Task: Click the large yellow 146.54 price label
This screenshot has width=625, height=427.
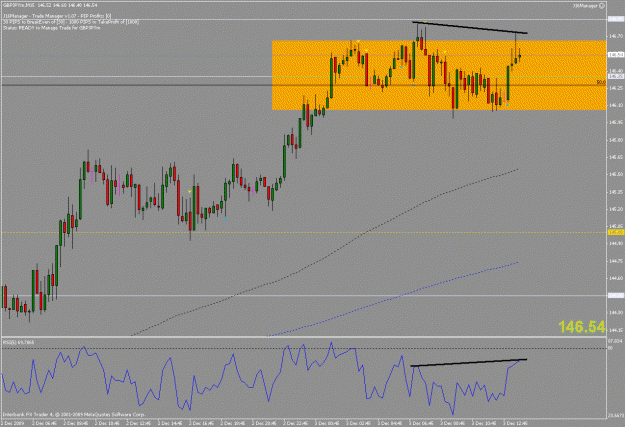Action: coord(582,327)
